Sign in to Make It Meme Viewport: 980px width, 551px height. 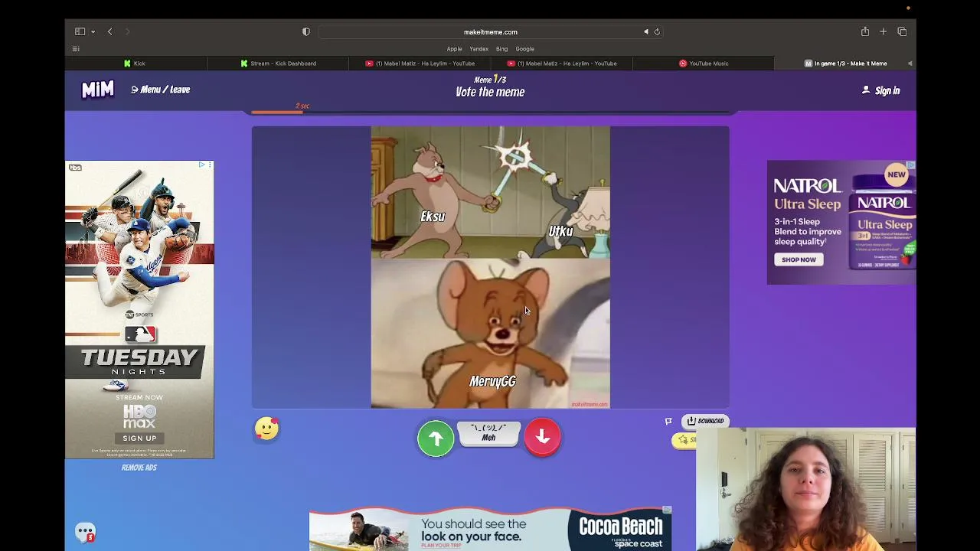click(x=881, y=90)
